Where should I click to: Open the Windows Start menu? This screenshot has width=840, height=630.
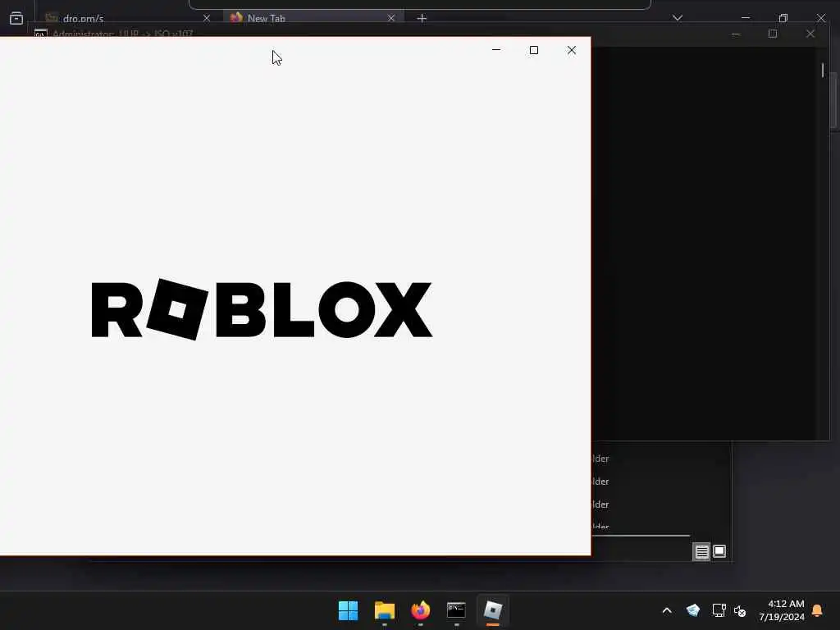pos(348,610)
